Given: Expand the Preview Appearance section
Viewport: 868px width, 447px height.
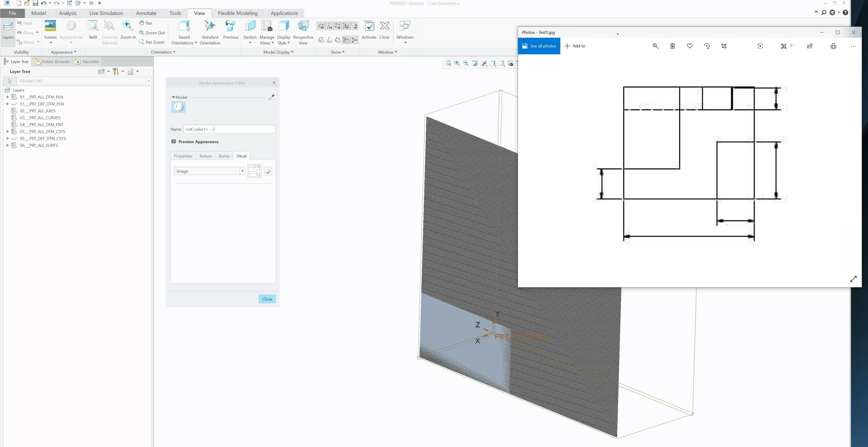Looking at the screenshot, I should (174, 142).
